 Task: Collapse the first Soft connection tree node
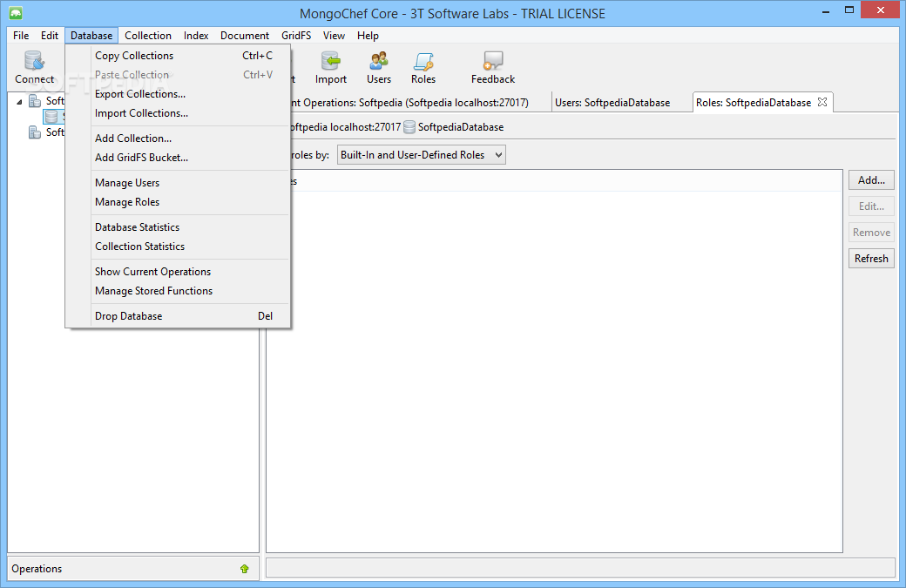point(19,102)
